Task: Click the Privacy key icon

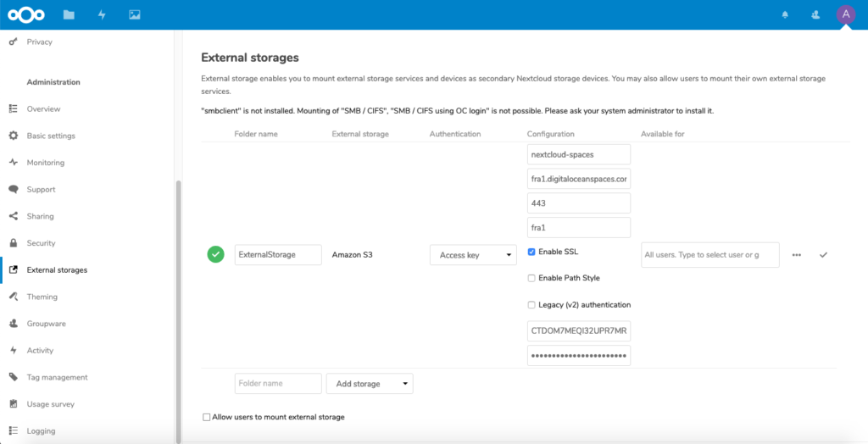Action: tap(14, 42)
